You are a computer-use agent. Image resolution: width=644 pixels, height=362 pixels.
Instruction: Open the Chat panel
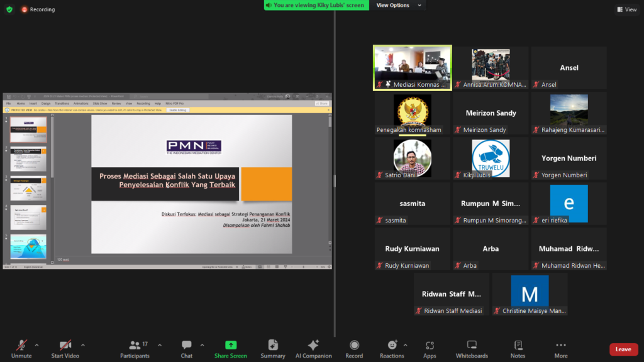[186, 349]
